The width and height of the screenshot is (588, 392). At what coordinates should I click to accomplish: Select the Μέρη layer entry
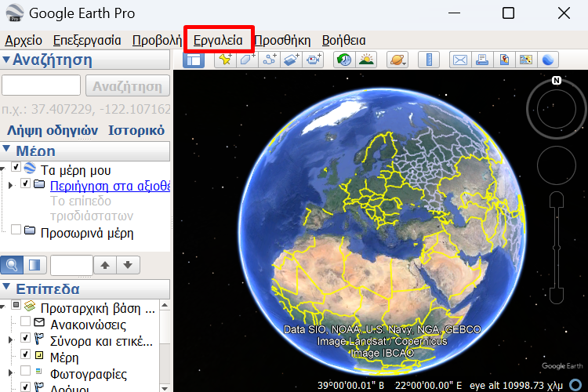pos(64,358)
